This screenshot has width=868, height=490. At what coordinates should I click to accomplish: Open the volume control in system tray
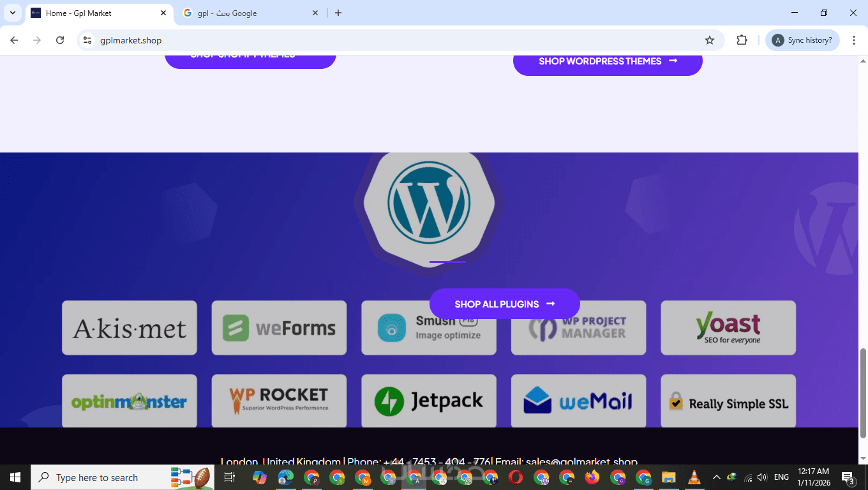(761, 477)
